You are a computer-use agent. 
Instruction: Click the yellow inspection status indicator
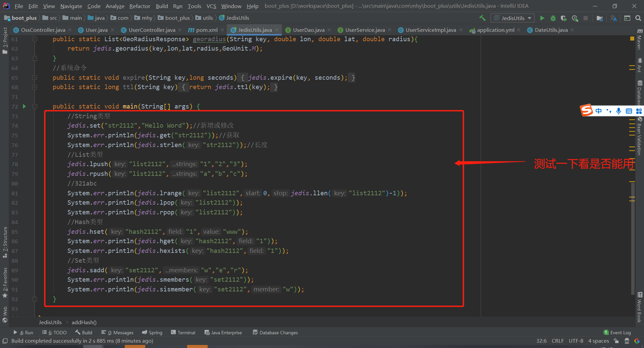point(632,39)
